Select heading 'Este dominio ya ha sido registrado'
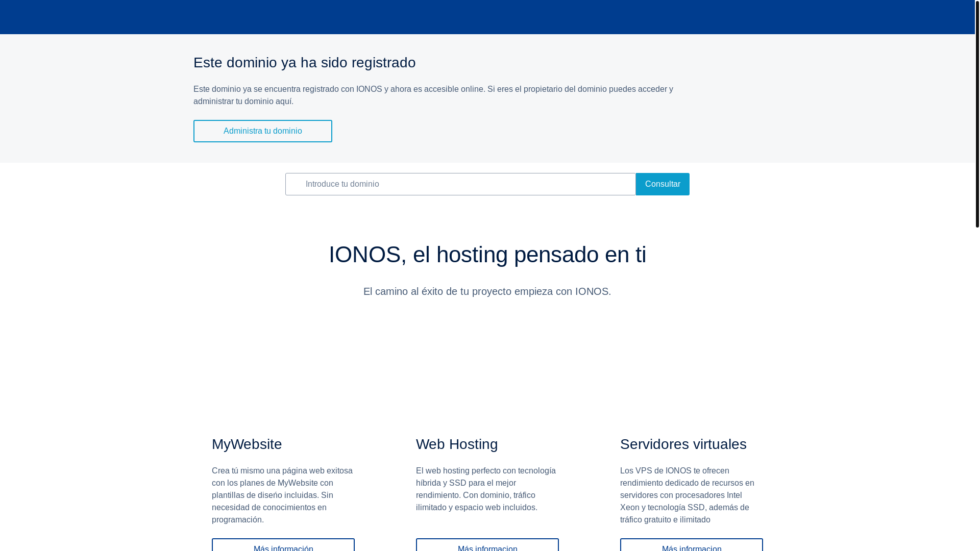Viewport: 980px width, 551px height. click(305, 63)
